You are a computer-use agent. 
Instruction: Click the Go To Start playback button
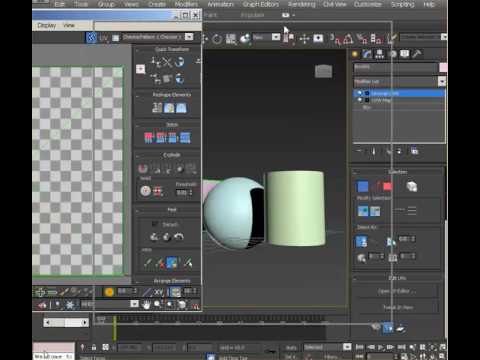360,347
